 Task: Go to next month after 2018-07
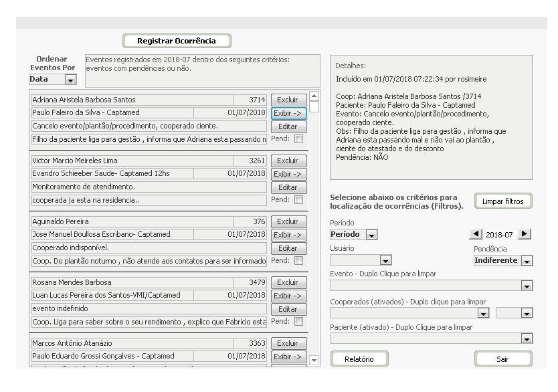524,234
